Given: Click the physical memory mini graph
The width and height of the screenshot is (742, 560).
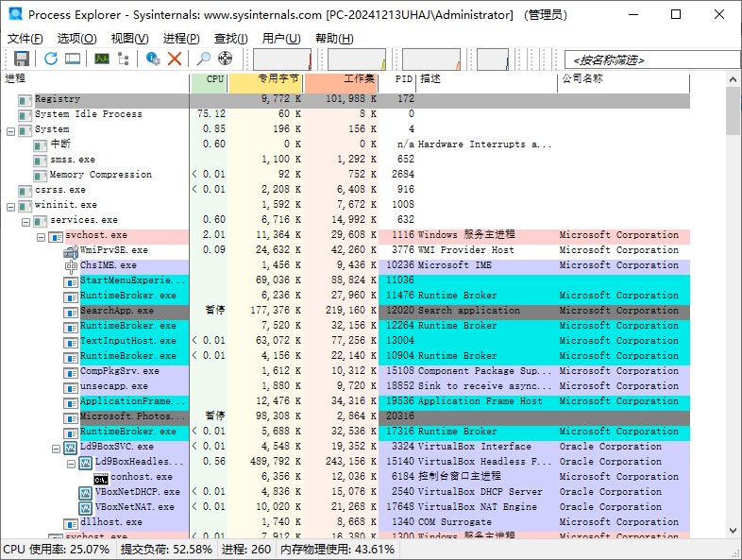Looking at the screenshot, I should (431, 59).
